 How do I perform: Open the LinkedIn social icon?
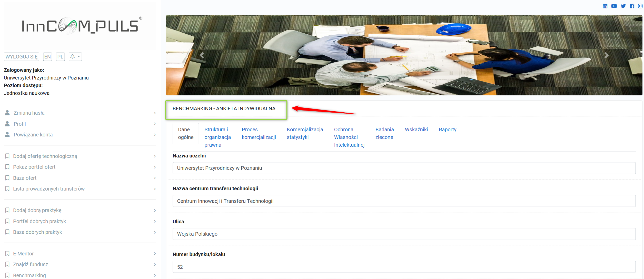[x=605, y=6]
